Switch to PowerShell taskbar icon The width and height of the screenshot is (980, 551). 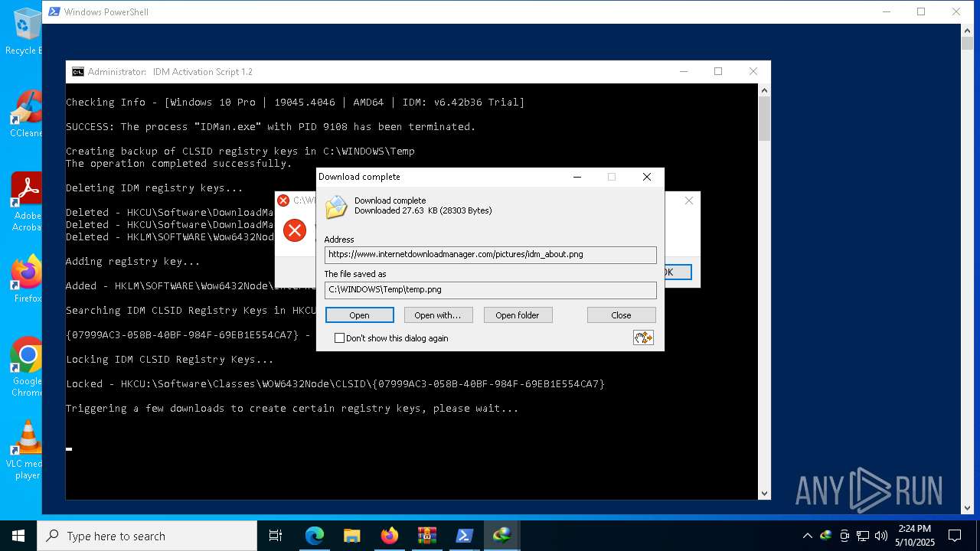click(465, 536)
